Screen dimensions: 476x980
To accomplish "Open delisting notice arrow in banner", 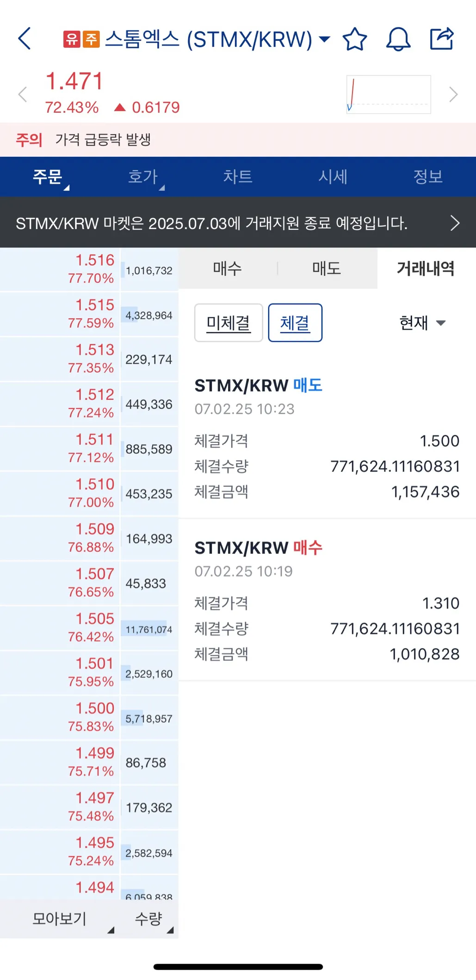I will click(455, 223).
